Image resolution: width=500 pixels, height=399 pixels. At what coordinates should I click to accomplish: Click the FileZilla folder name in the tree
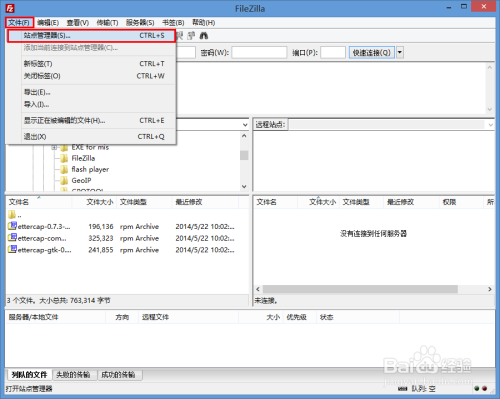pyautogui.click(x=83, y=158)
